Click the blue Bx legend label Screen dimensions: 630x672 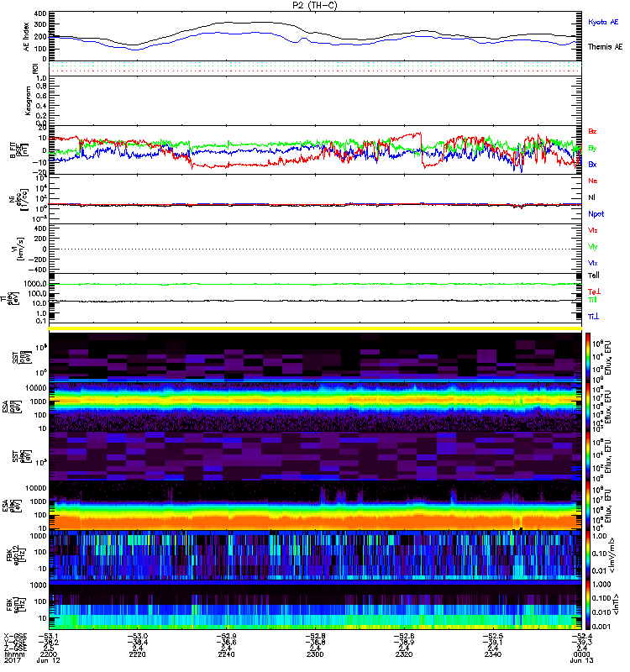click(x=592, y=164)
